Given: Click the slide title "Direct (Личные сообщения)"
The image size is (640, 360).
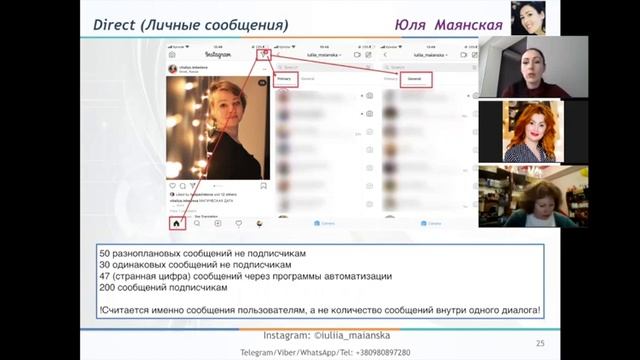Looking at the screenshot, I should point(191,25).
